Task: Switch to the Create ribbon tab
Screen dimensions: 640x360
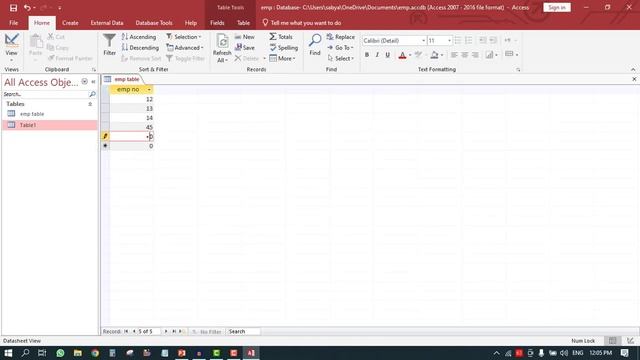Action: pyautogui.click(x=70, y=23)
